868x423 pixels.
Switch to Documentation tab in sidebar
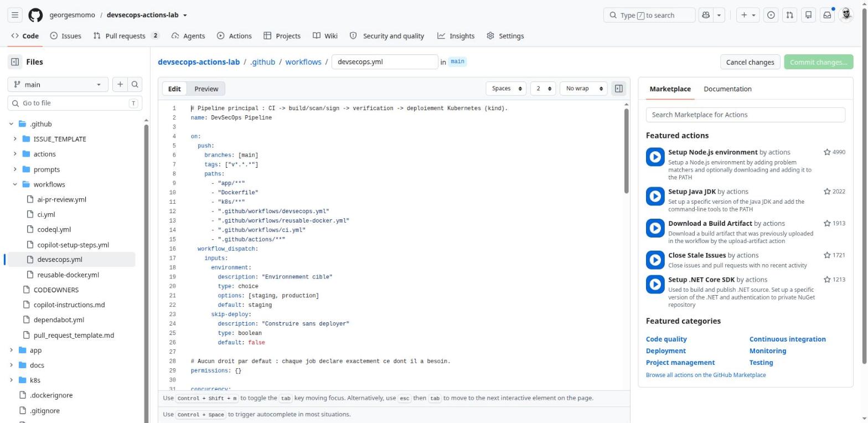(x=727, y=89)
